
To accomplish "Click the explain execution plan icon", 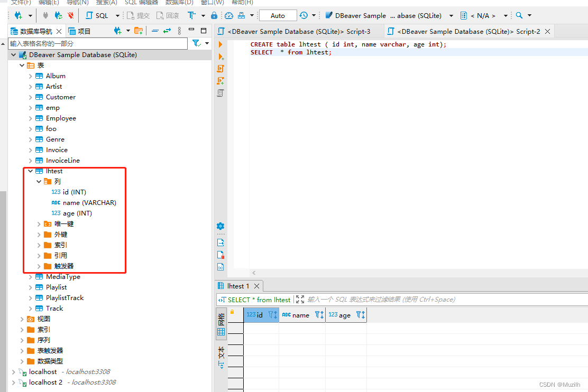I will tap(221, 92).
